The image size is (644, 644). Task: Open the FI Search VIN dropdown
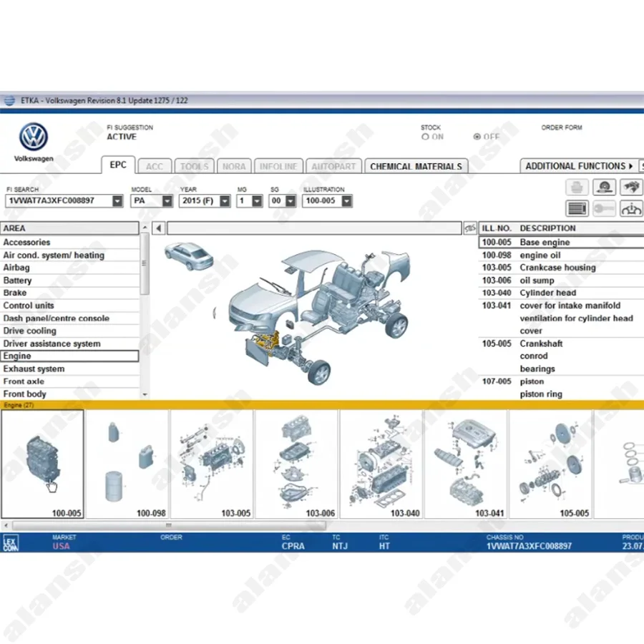[117, 201]
